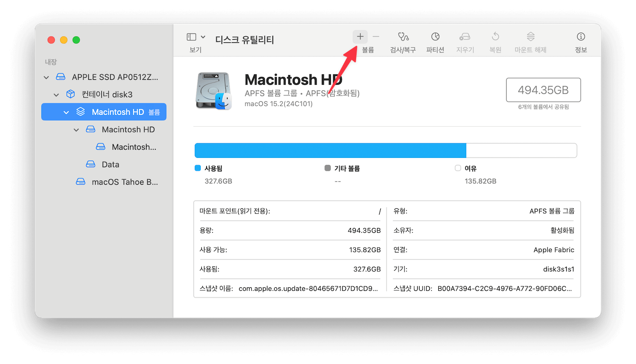
Task: Open the view options dropdown chevron
Action: 203,37
